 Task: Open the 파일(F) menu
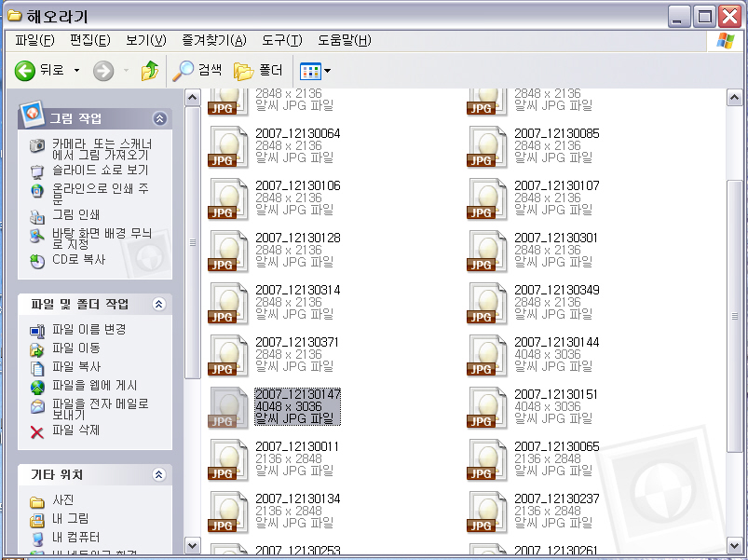35,40
